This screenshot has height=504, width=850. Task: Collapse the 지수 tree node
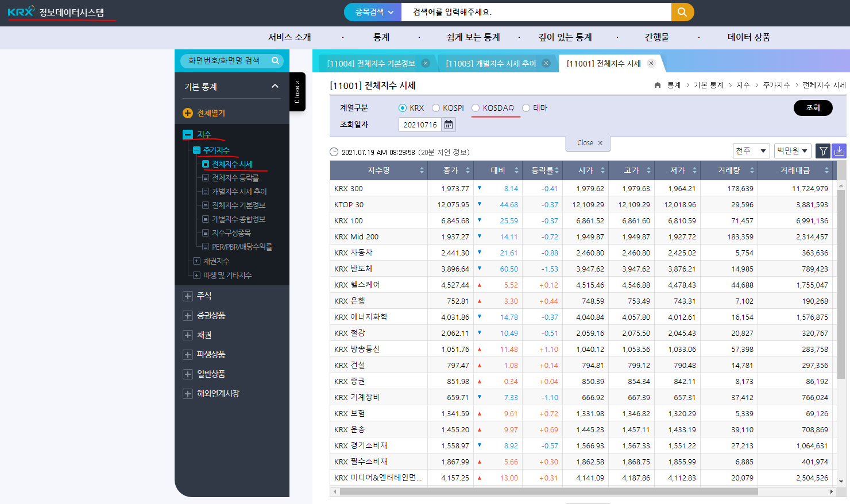tap(188, 135)
